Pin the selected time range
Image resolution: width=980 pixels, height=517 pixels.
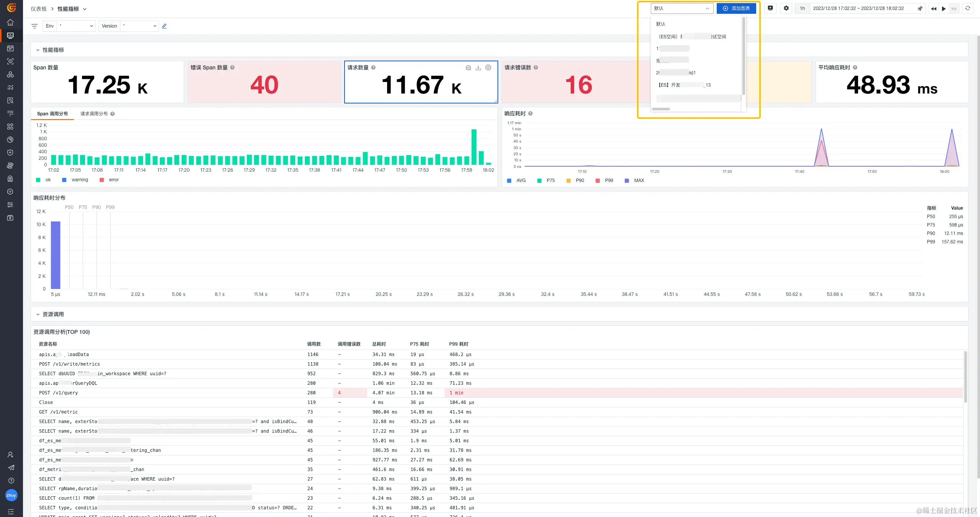point(920,8)
